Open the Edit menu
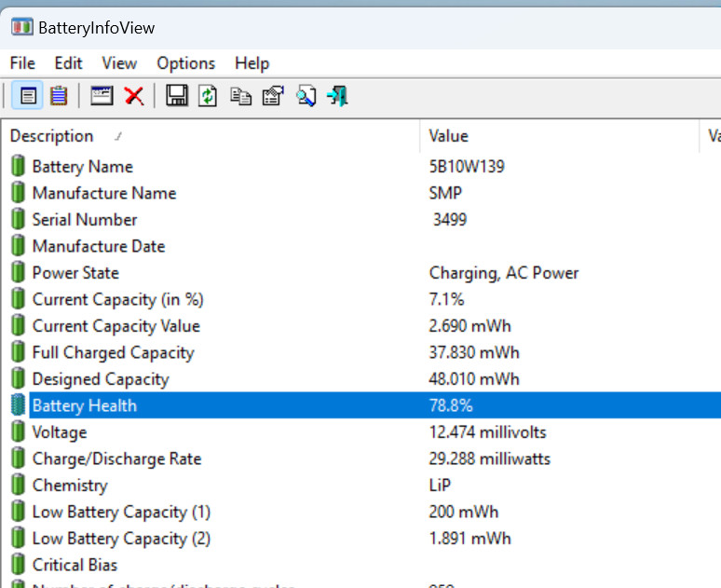This screenshot has width=721, height=588. [68, 63]
